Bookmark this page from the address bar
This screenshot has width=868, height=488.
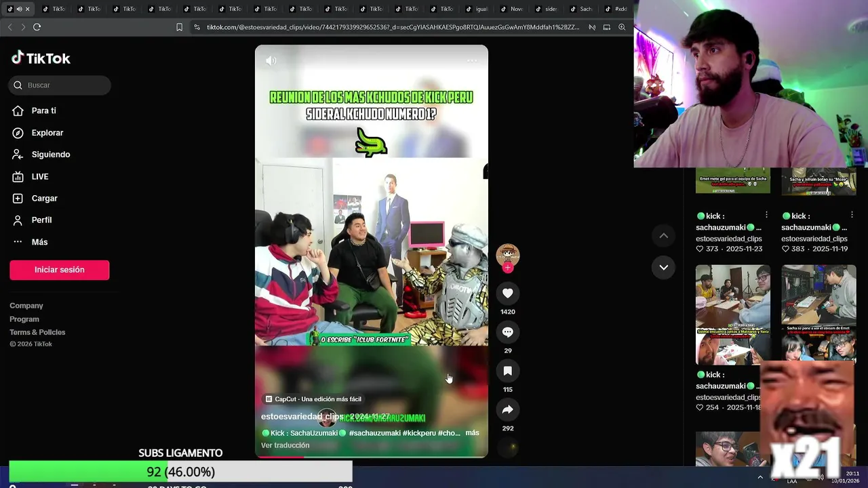[179, 27]
